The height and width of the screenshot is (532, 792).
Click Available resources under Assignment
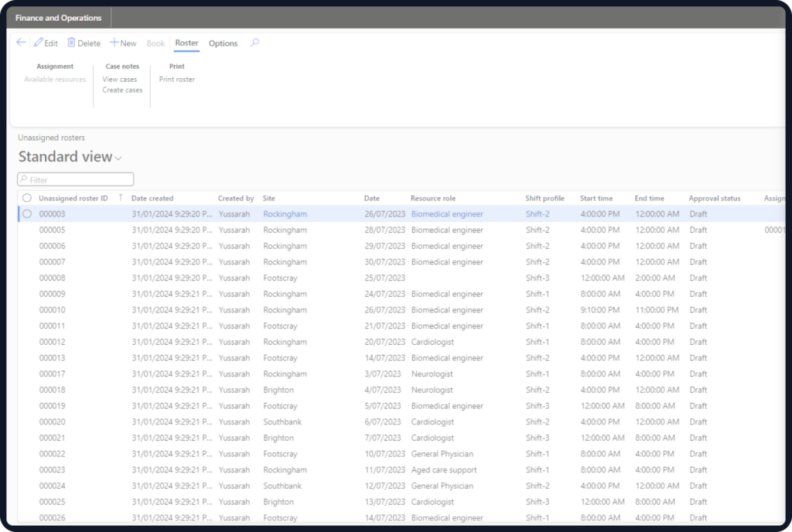55,79
